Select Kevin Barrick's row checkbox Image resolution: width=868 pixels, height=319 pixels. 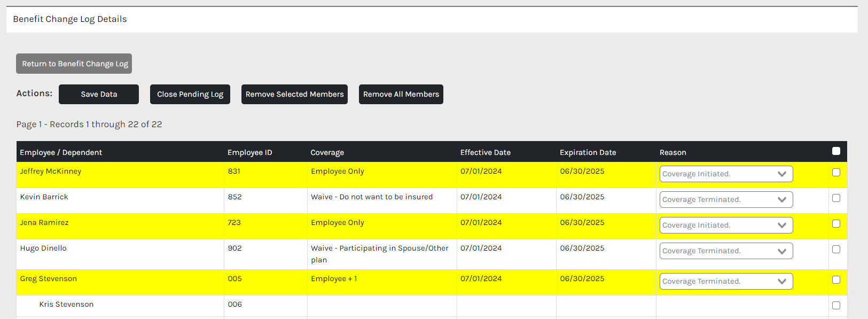836,198
